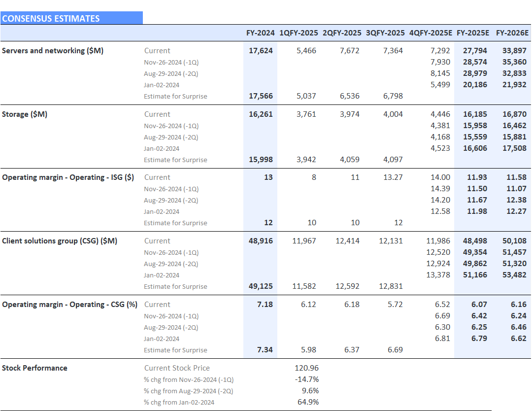
Task: Click the Current Stock Price label
Action: point(177,368)
